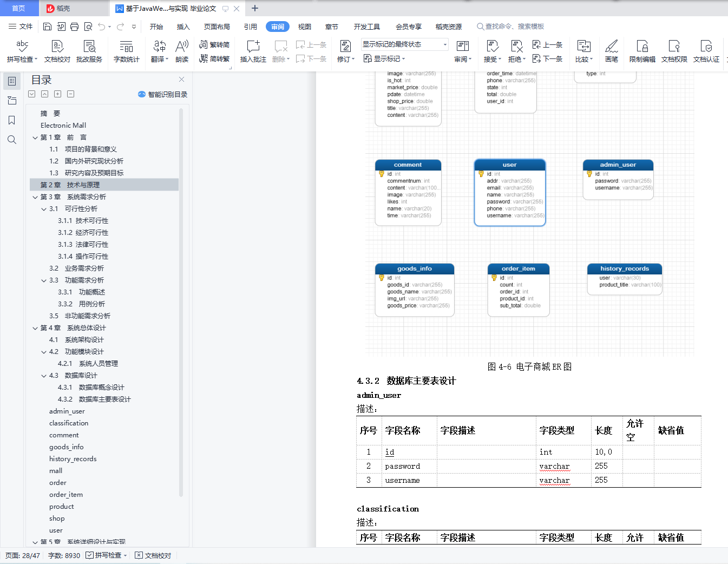
Task: Open the bookmark panel in the sidebar
Action: point(12,120)
